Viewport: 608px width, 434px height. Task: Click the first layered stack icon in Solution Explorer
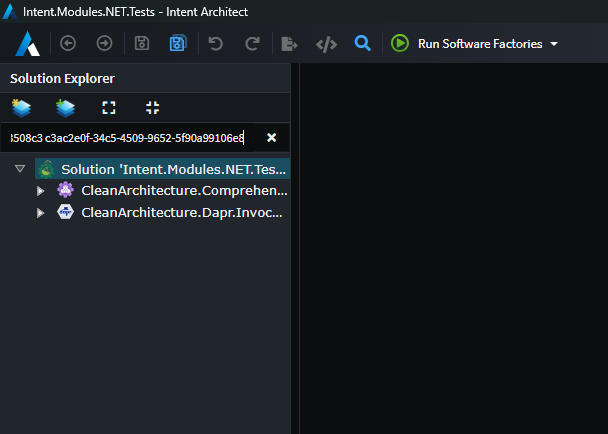22,107
